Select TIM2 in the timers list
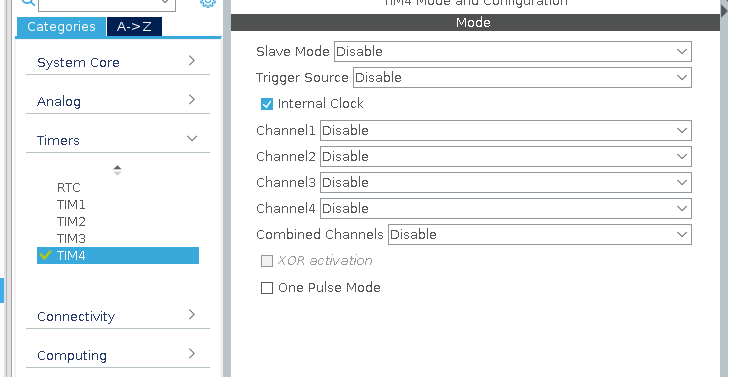 tap(71, 222)
